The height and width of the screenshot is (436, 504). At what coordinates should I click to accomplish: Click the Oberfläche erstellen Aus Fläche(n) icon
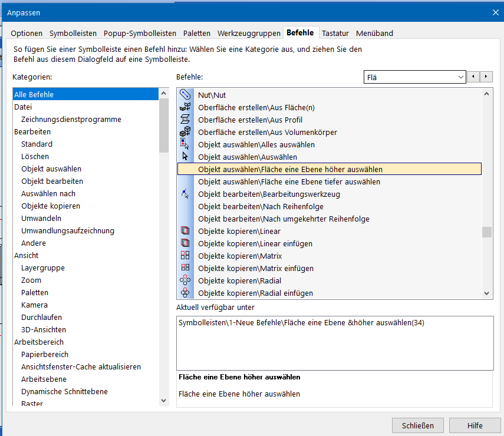185,107
